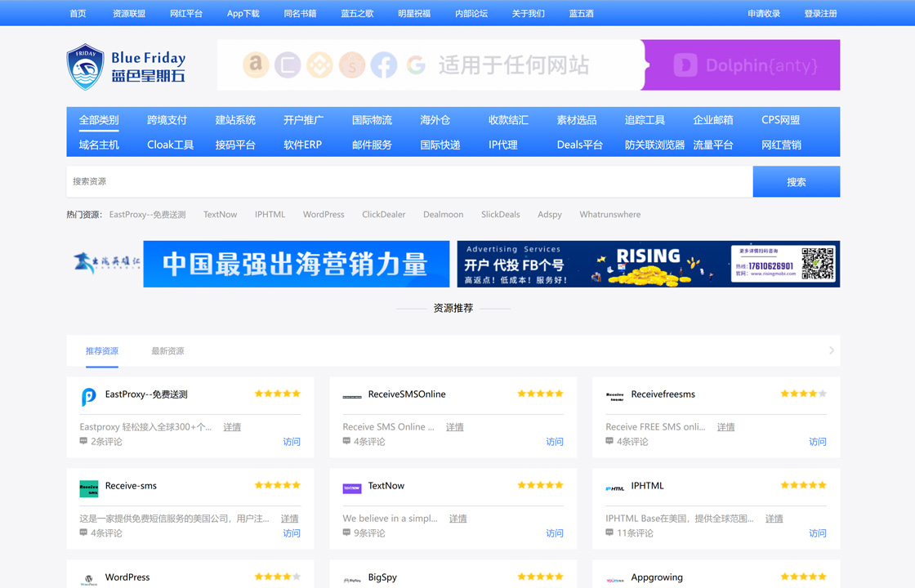
Task: Click the TextNow purple logo
Action: (352, 488)
